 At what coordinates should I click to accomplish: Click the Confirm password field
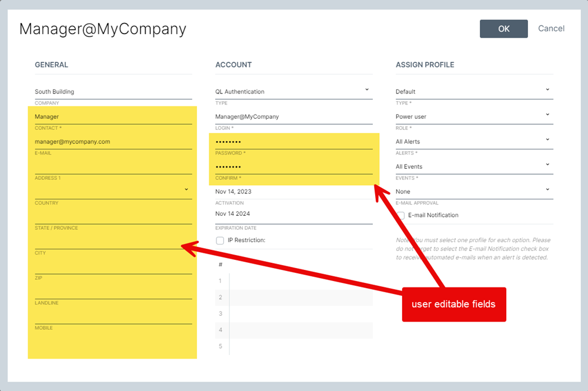coord(293,167)
